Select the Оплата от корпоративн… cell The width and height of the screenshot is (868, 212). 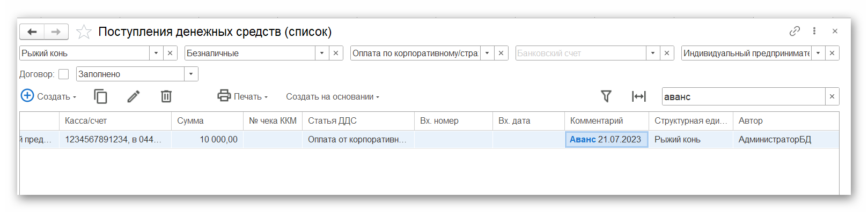358,139
